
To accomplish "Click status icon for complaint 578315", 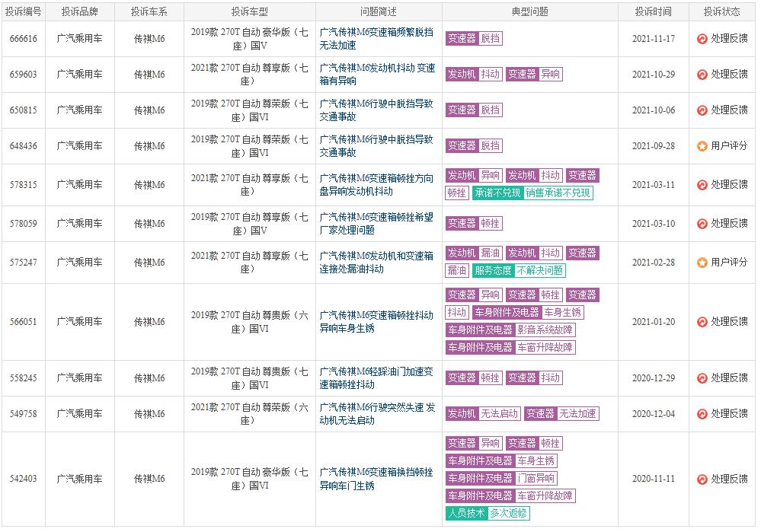I will 702,185.
